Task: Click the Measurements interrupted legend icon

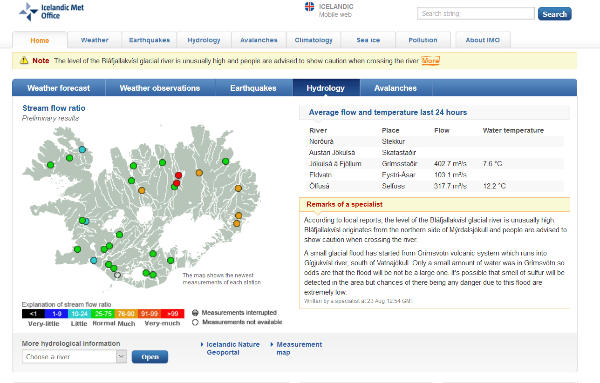Action: click(x=195, y=313)
